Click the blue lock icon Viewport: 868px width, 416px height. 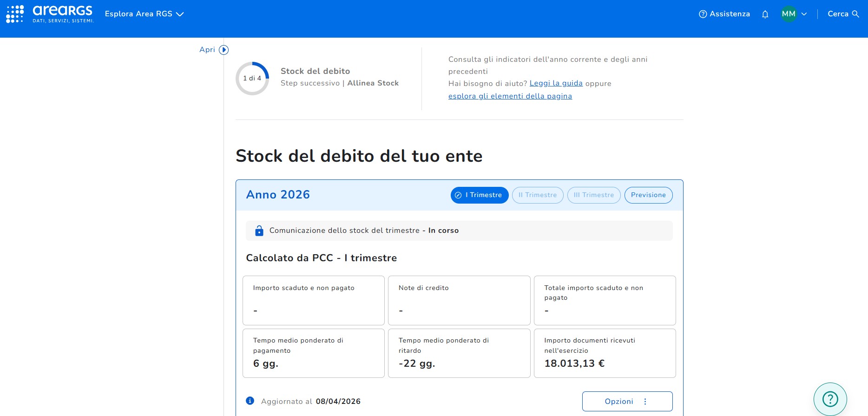[259, 231]
